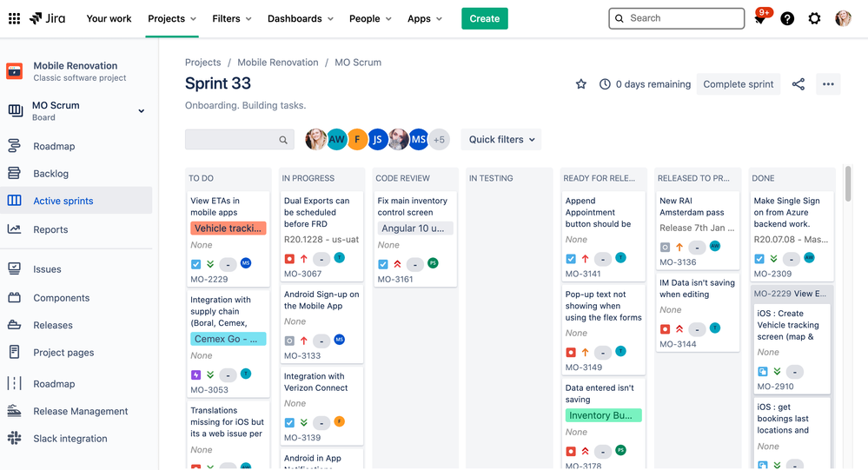
Task: Click priority arrow on MO-3161 card
Action: coord(397,264)
